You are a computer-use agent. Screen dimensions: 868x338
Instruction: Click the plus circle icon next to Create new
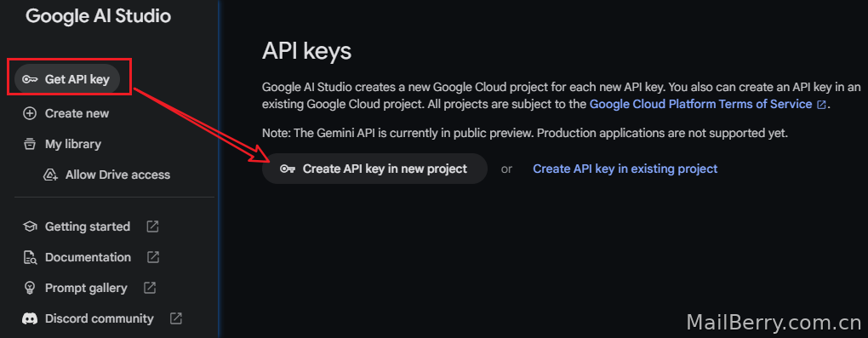pos(29,113)
